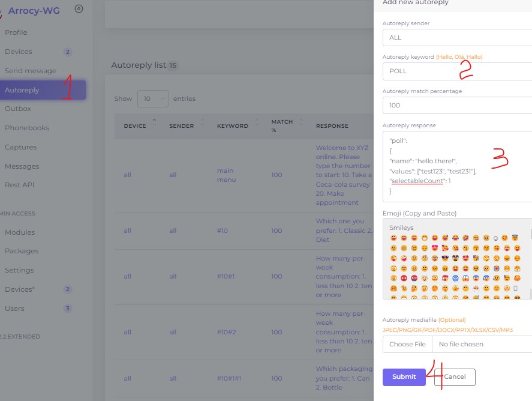This screenshot has width=532, height=401.
Task: Click the Autoreply match percentage field
Action: [456, 105]
